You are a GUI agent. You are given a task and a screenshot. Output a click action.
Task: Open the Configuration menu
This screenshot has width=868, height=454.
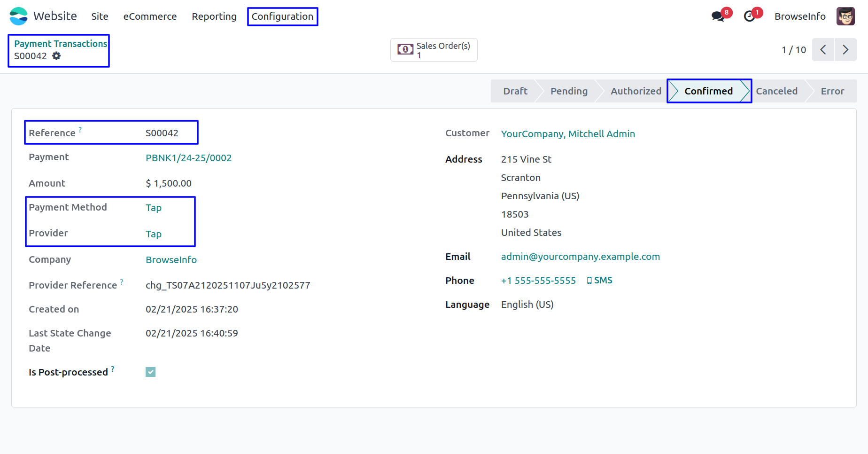[x=282, y=16]
